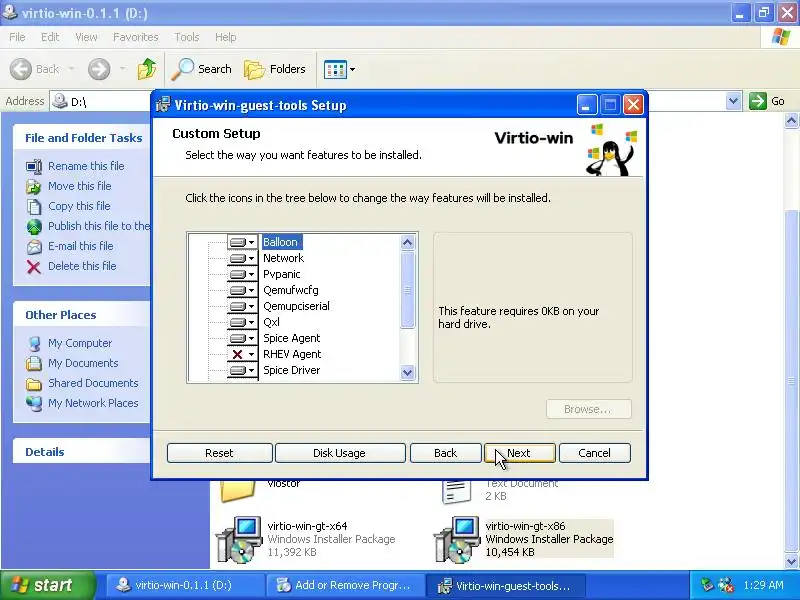Viewport: 800px width, 600px height.
Task: Click the feature tree scrollbar thumb
Action: [x=407, y=290]
